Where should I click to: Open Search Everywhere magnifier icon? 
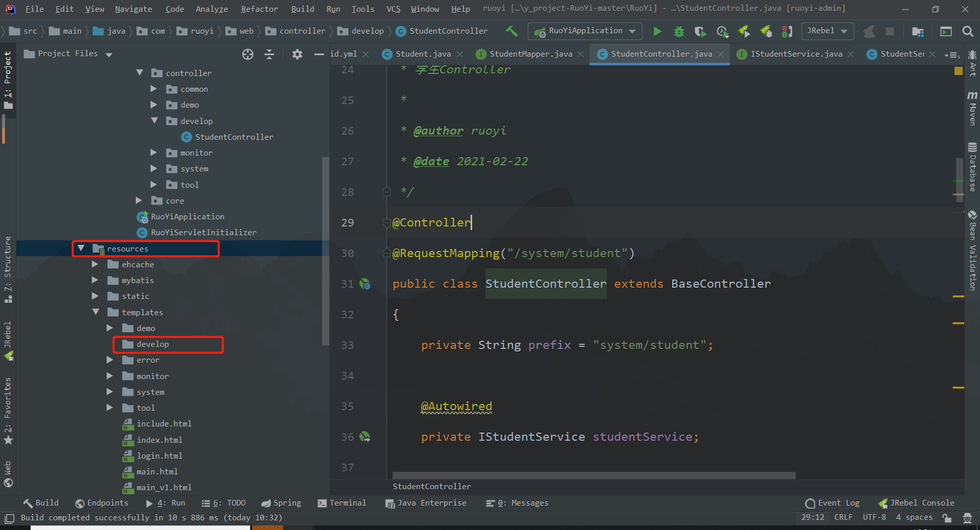pyautogui.click(x=967, y=32)
